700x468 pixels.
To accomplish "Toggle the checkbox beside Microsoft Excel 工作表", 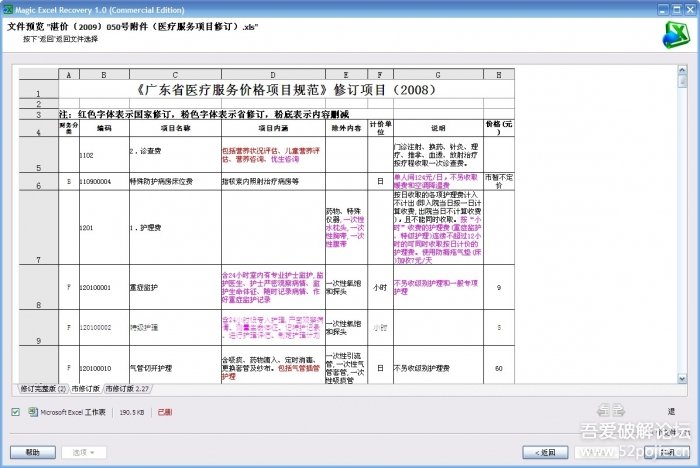I will [15, 411].
